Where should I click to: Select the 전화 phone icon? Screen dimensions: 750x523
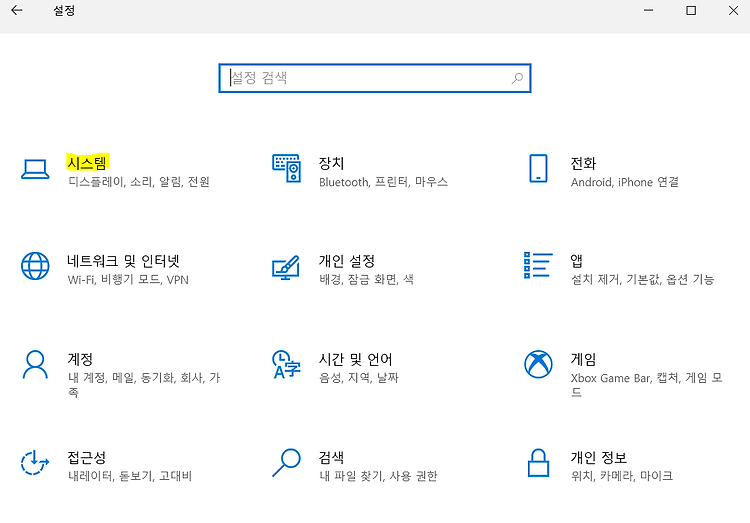538,168
